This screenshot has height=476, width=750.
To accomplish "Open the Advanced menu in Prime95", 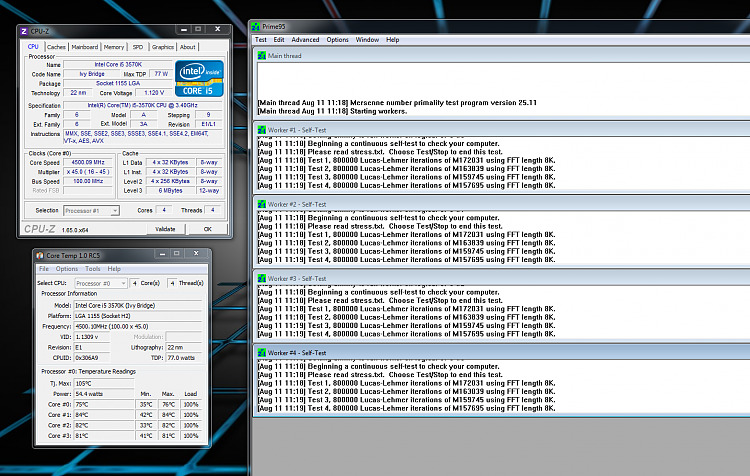I will 305,40.
